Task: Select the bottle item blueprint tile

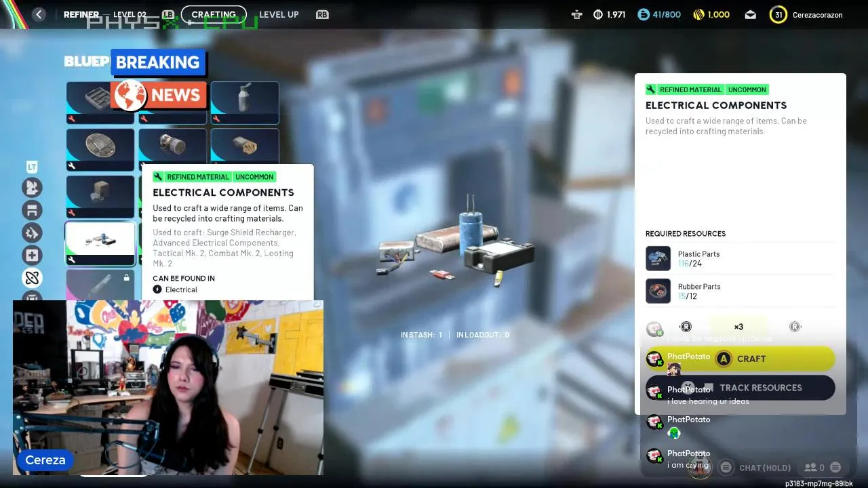Action: point(245,102)
